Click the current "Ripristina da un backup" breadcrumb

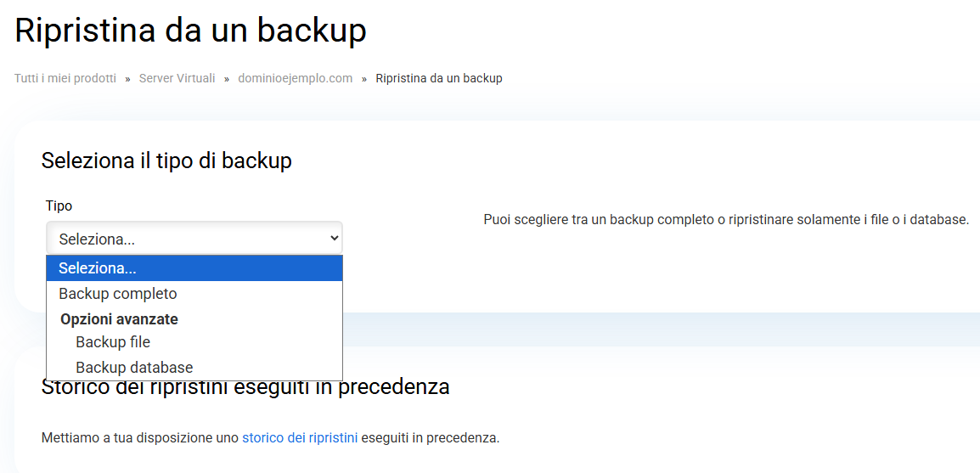point(438,78)
